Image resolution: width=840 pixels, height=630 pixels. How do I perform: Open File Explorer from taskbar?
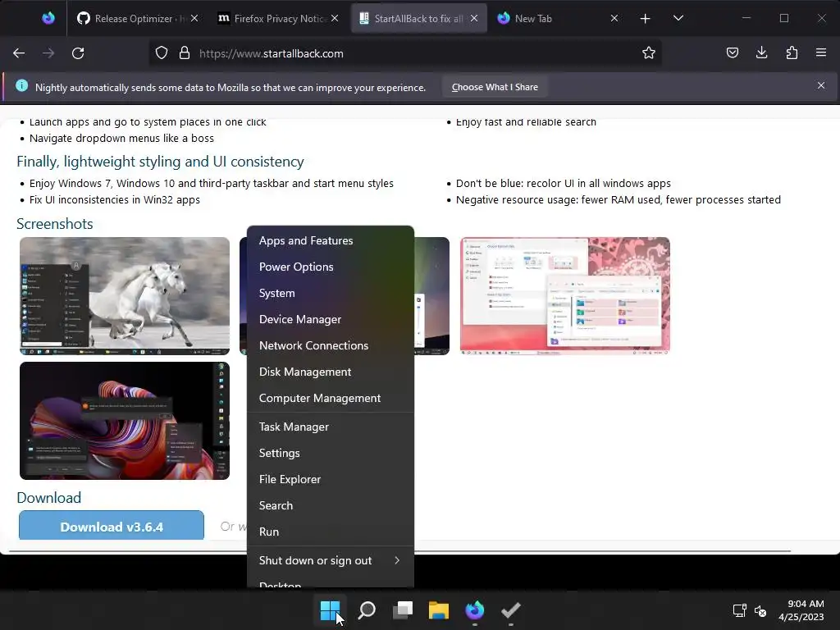[439, 610]
